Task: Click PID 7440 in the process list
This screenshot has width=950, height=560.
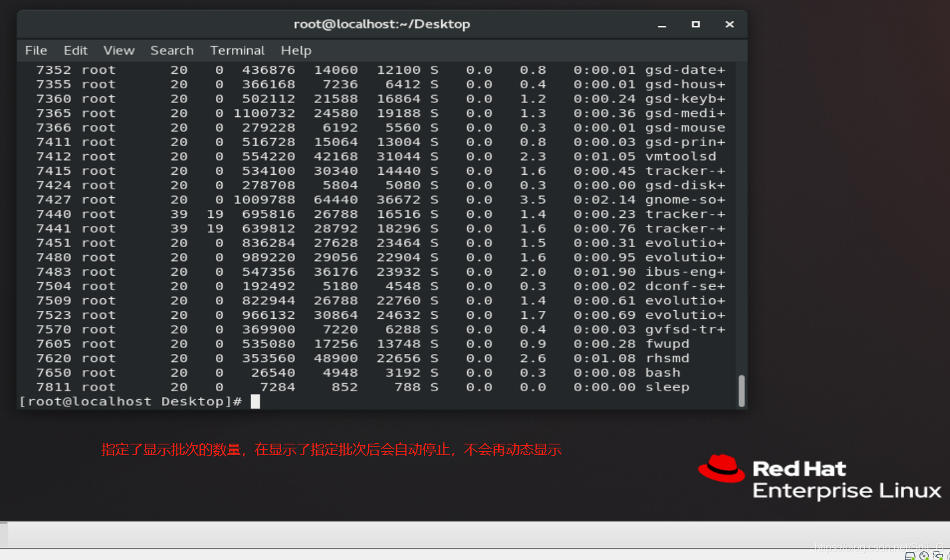Action: click(x=54, y=214)
